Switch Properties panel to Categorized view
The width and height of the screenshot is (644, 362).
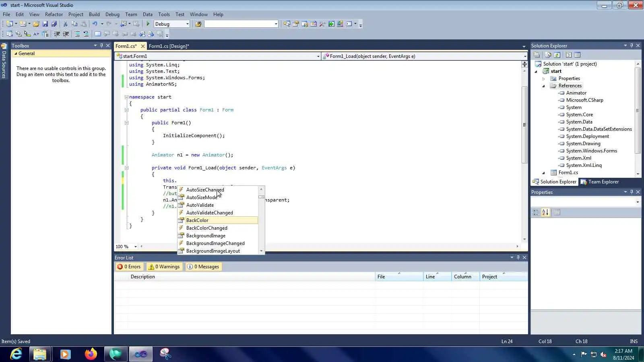536,212
